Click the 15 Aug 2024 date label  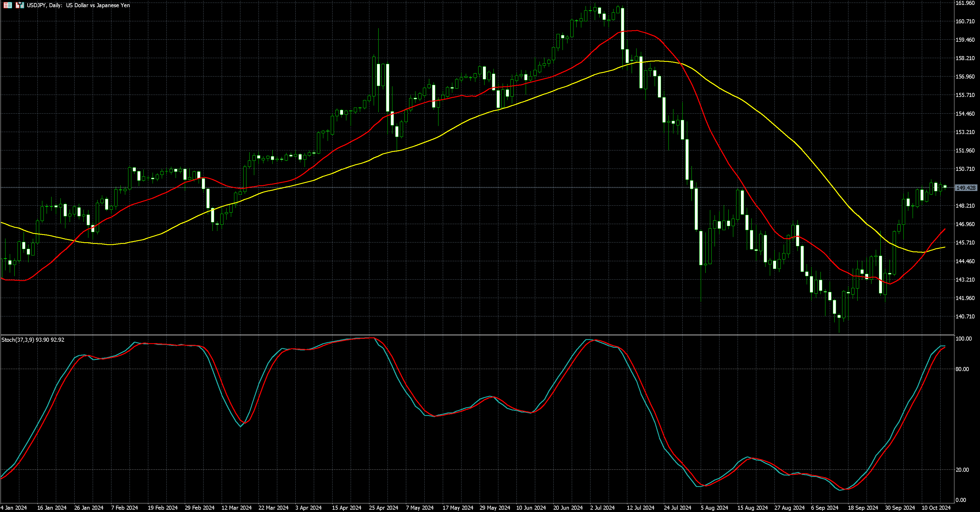click(753, 508)
